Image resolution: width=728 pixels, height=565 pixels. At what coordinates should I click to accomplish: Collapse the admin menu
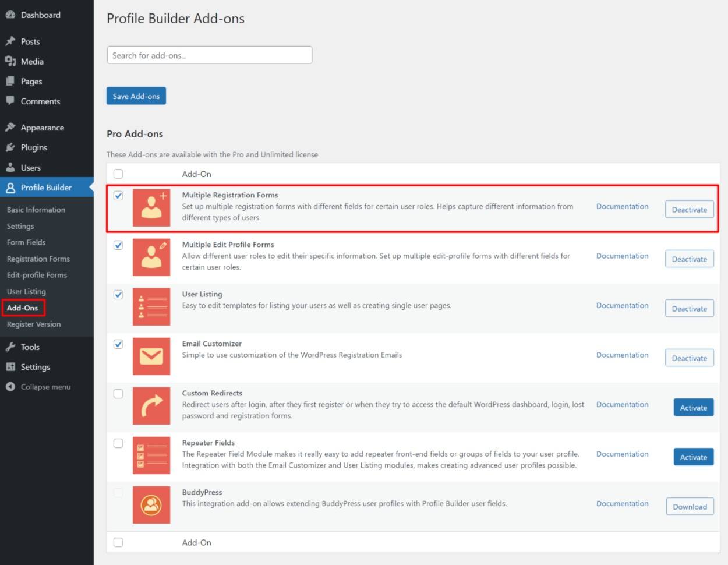click(x=45, y=386)
